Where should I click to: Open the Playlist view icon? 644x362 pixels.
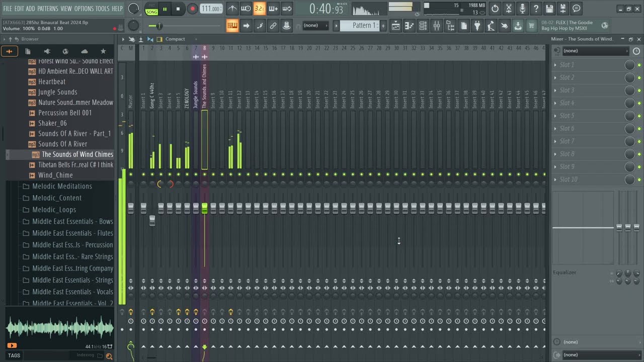pyautogui.click(x=395, y=26)
